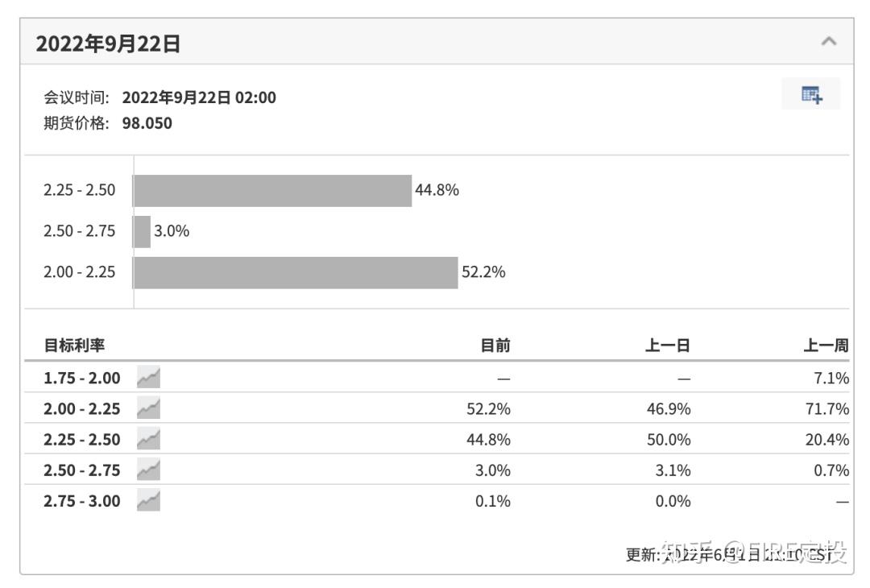The height and width of the screenshot is (588, 870).
Task: Click the 期货价格 value 98.050
Action: [x=147, y=123]
